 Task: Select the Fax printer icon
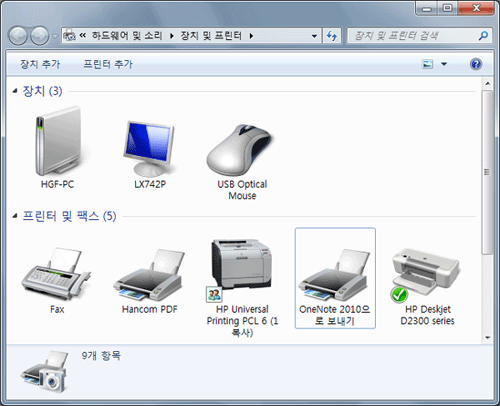pos(56,273)
